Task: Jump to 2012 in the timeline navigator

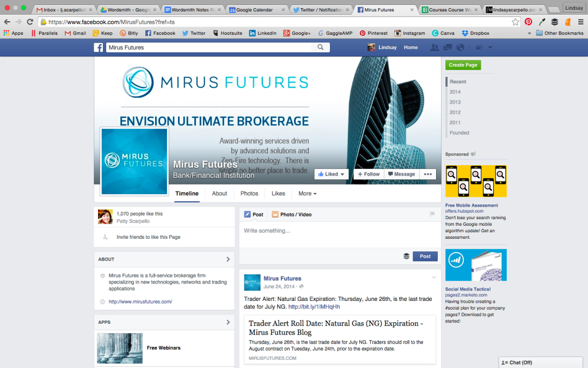Action: coord(455,112)
